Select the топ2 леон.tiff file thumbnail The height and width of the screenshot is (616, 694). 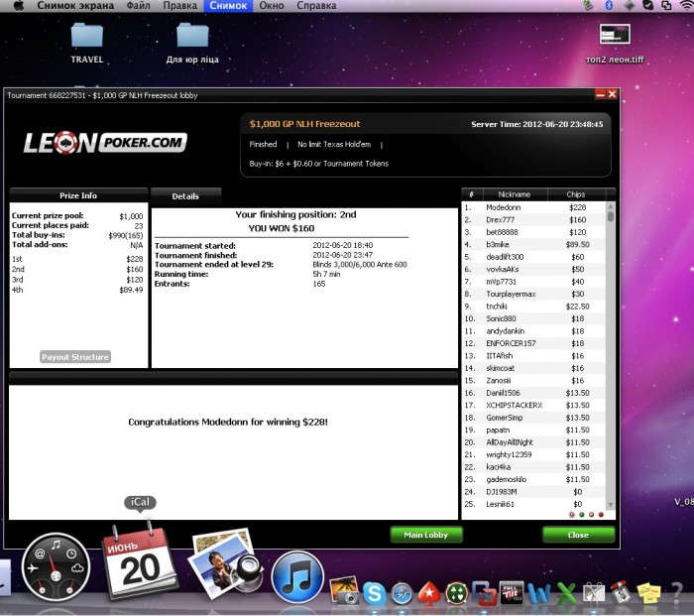click(615, 34)
